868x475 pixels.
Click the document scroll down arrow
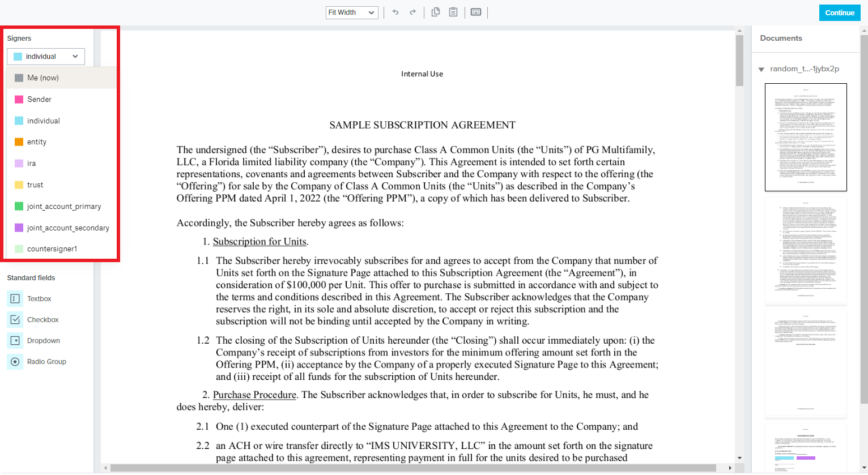(739, 458)
